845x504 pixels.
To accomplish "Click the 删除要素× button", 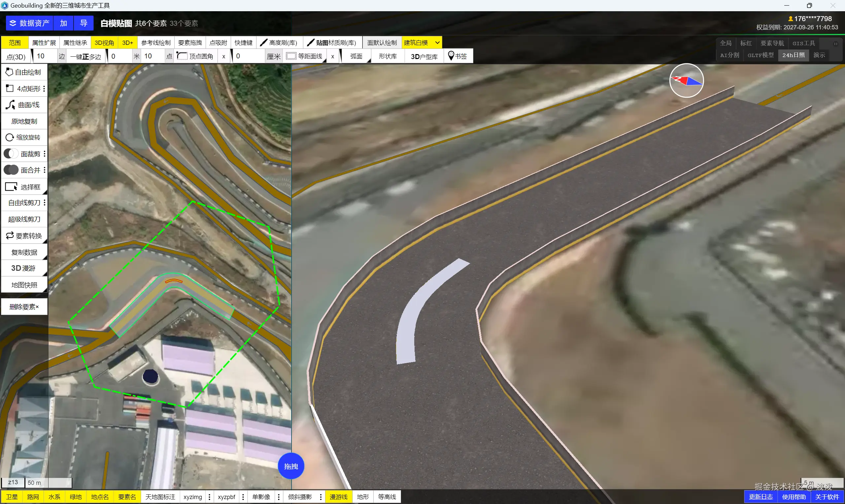I will [24, 307].
